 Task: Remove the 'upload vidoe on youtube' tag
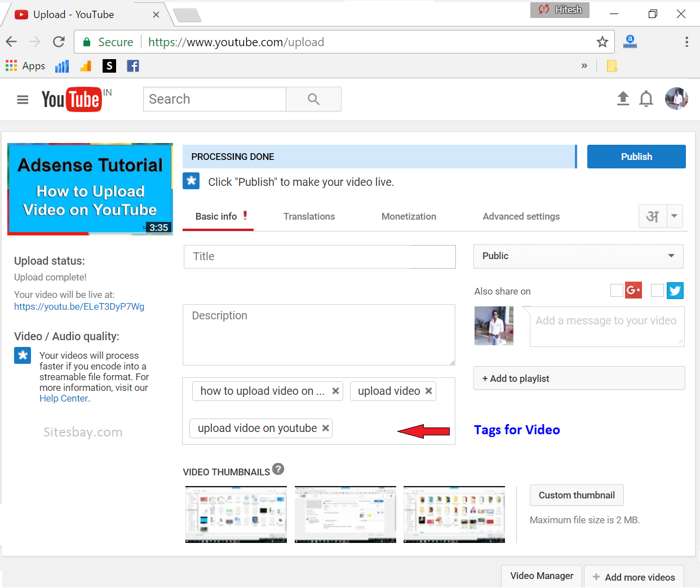[325, 428]
